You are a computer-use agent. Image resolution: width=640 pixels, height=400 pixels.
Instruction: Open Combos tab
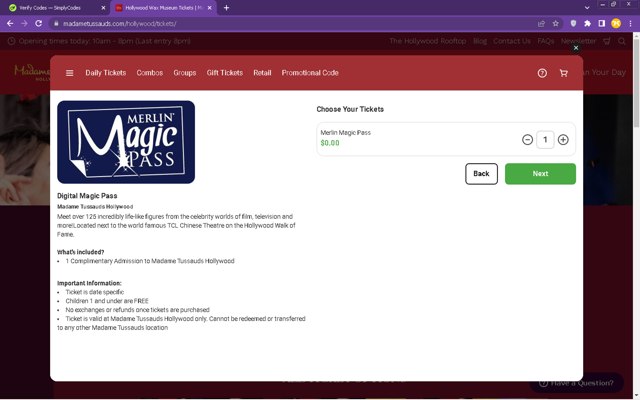150,73
